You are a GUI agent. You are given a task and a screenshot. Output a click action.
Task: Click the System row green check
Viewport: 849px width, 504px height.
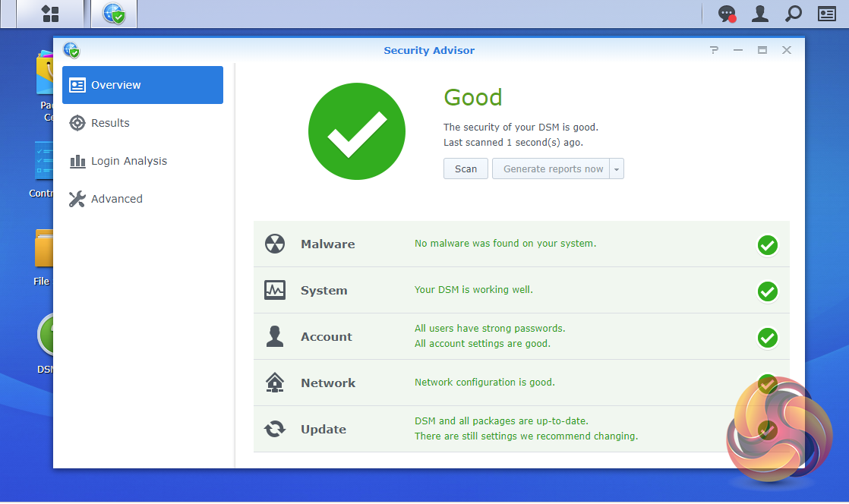click(767, 291)
